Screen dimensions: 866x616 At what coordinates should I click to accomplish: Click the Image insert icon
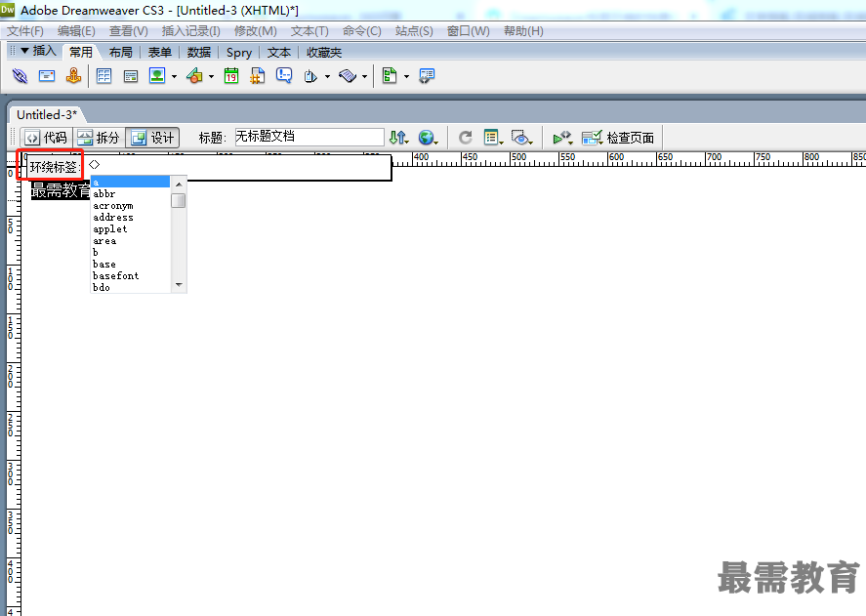pos(157,76)
